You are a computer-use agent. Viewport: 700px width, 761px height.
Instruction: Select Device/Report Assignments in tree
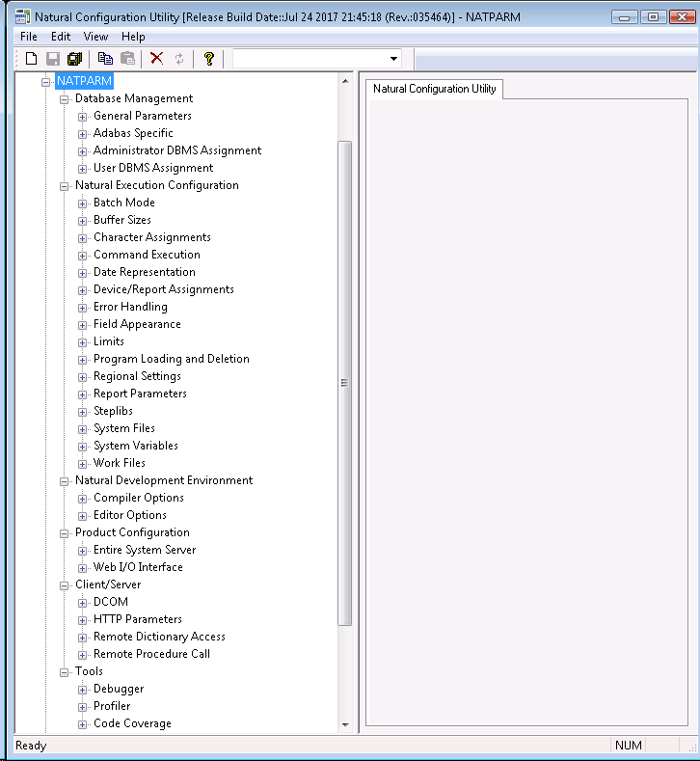pyautogui.click(x=164, y=289)
